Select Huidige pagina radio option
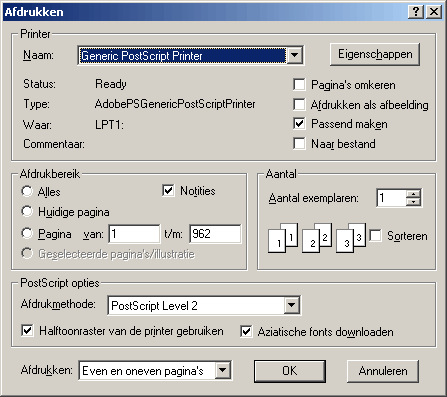This screenshot has height=397, width=447. click(x=27, y=211)
